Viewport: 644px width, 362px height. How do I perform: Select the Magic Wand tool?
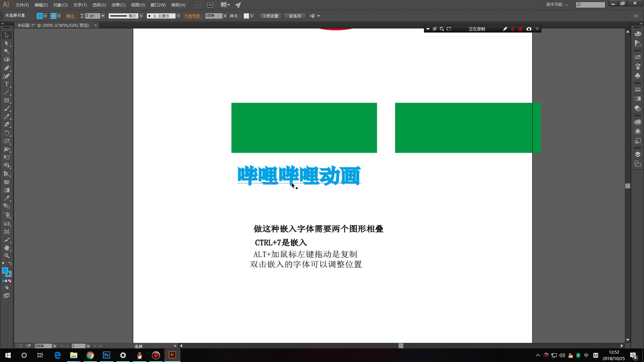[7, 51]
